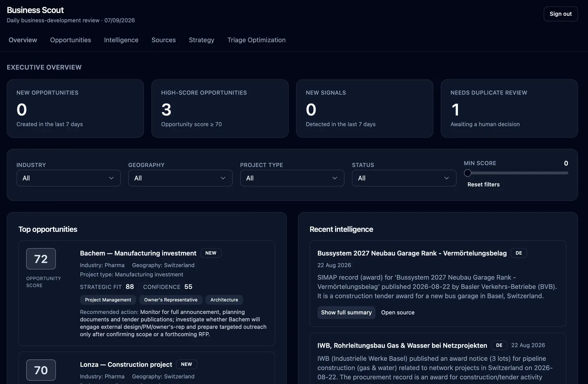Click the NEW badge beside Bachem
The width and height of the screenshot is (588, 384).
211,253
